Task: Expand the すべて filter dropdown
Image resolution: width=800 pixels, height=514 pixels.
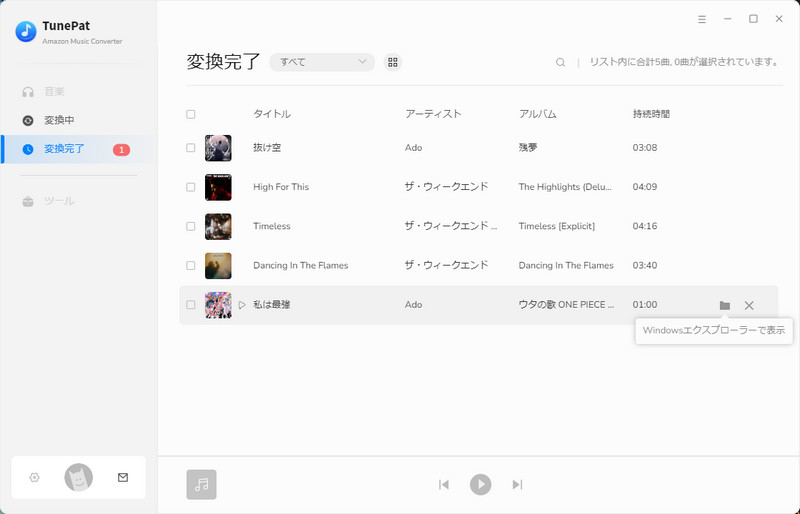Action: coord(322,62)
